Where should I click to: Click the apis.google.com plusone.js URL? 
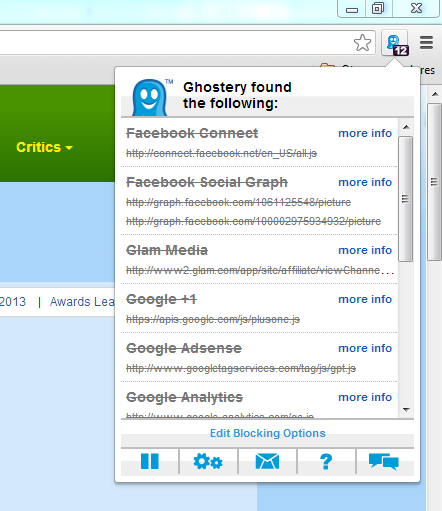(213, 319)
